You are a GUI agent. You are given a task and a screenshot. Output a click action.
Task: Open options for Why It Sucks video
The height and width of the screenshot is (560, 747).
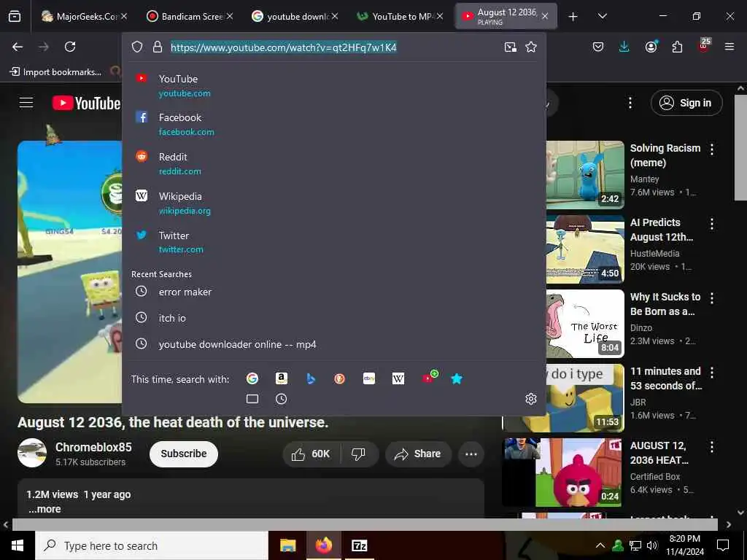[x=712, y=298]
